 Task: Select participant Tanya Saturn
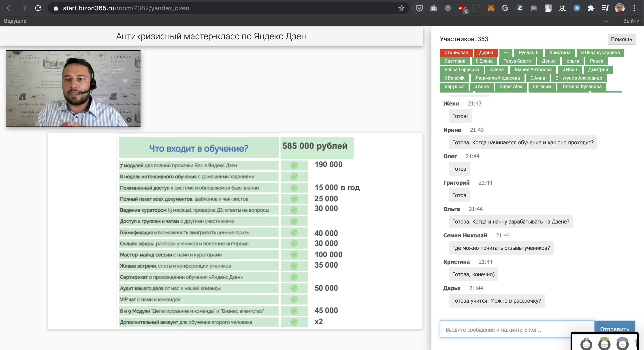point(517,61)
